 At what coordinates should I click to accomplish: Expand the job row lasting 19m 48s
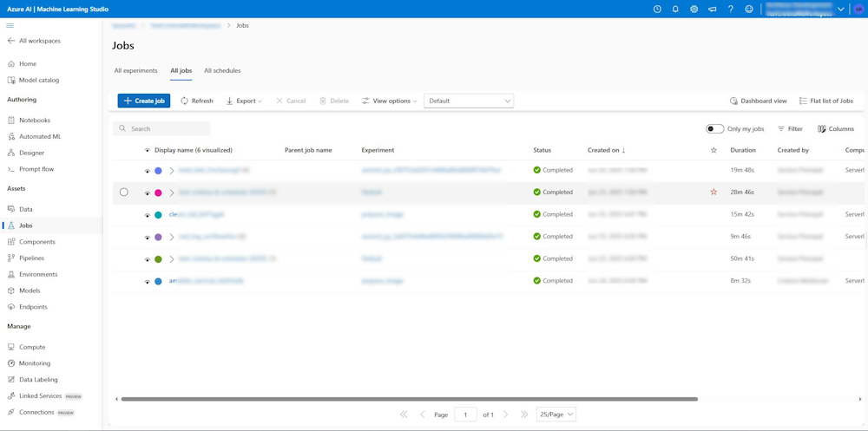click(x=172, y=171)
